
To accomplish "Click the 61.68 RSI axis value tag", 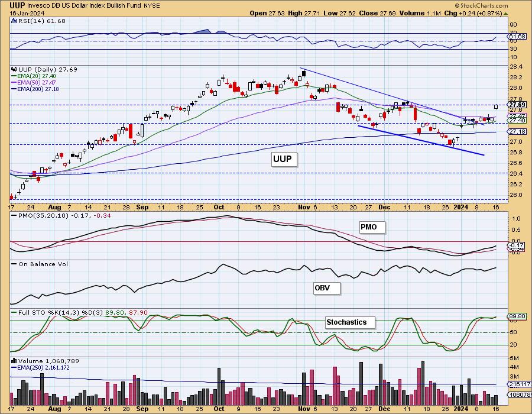I will click(x=517, y=36).
